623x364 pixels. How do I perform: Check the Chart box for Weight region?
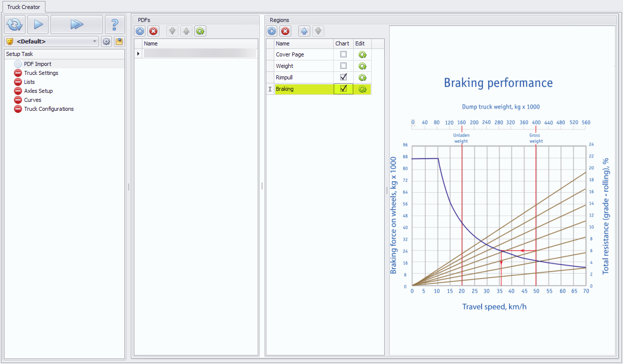(x=343, y=66)
